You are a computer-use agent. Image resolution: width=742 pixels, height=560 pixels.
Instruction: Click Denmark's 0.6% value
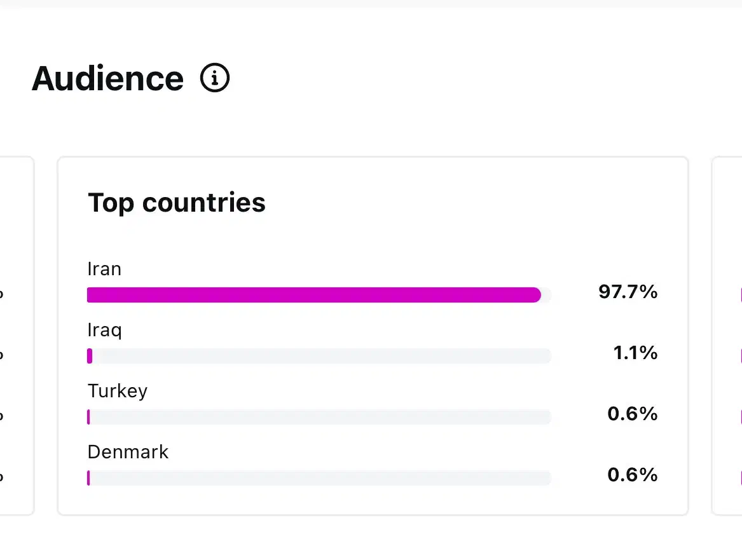click(x=631, y=475)
